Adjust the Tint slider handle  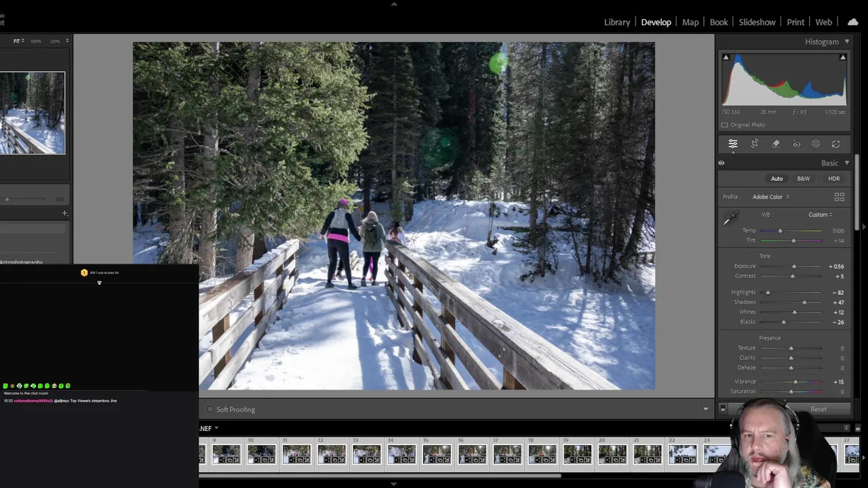(793, 241)
